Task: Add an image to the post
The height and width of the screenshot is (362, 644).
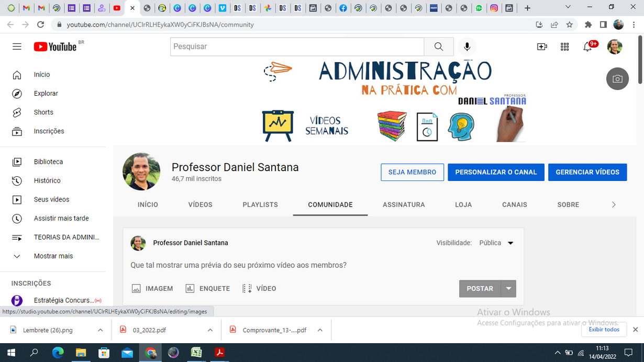Action: click(x=152, y=289)
